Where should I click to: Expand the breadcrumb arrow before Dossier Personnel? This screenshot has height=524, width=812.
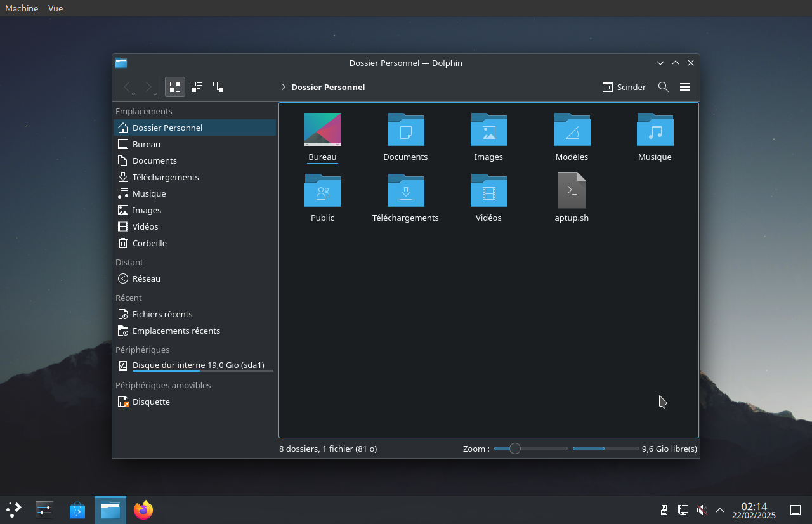click(284, 87)
